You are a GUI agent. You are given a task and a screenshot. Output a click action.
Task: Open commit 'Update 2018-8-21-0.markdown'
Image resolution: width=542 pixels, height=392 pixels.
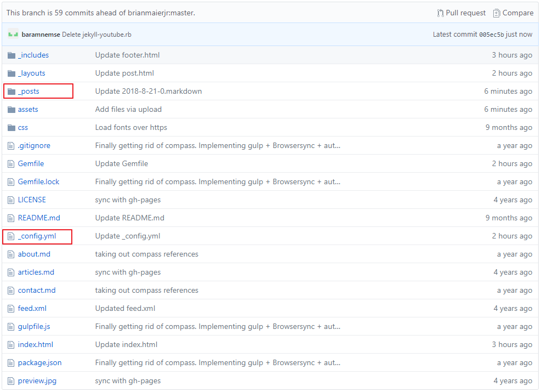(149, 92)
